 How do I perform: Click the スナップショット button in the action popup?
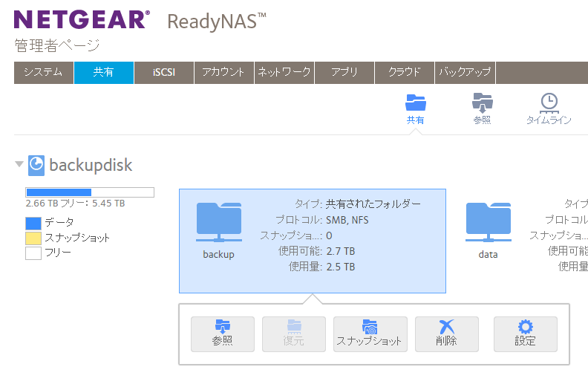[x=370, y=334]
